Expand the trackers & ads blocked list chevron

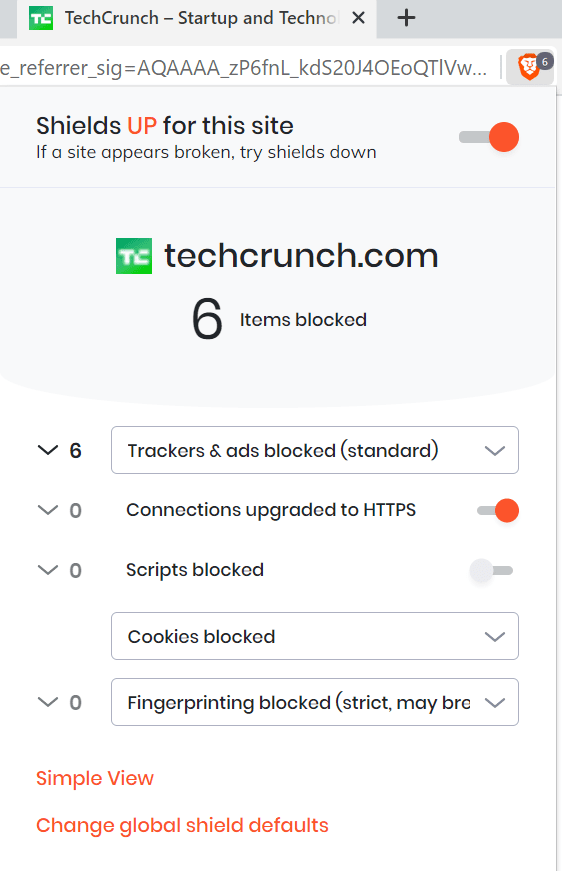pos(48,450)
